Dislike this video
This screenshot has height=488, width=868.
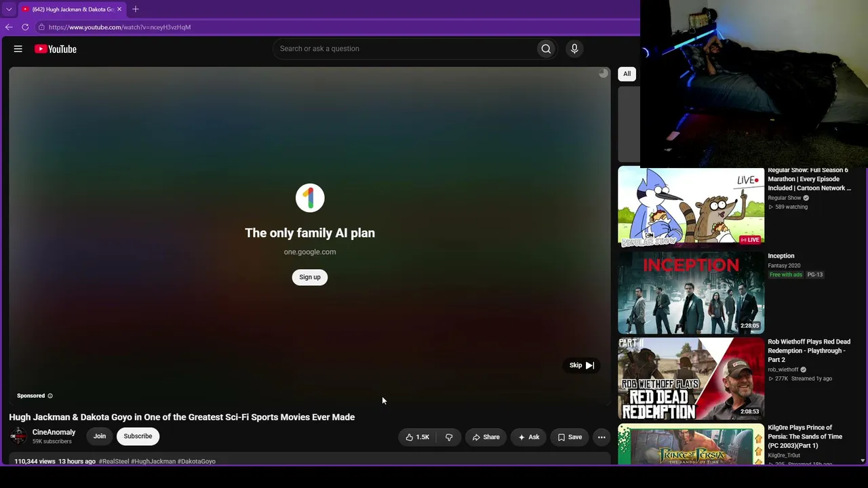click(x=449, y=437)
